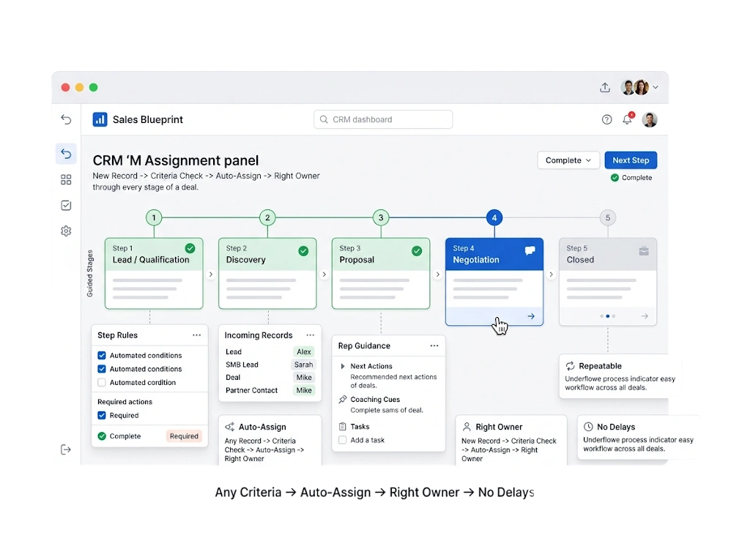The height and width of the screenshot is (560, 750).
Task: Expand the collaborators dropdown chevron
Action: point(656,88)
